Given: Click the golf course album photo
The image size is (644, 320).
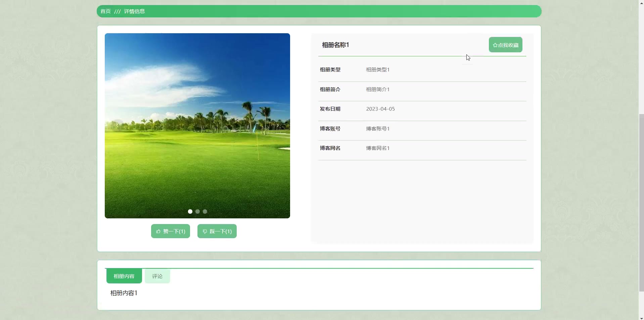Looking at the screenshot, I should pyautogui.click(x=197, y=126).
